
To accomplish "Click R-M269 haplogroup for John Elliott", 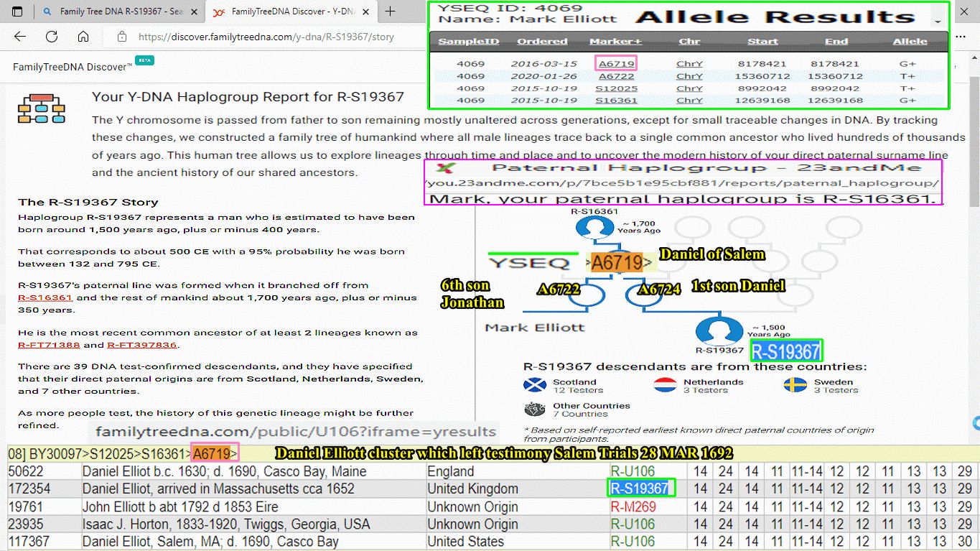I will tap(633, 506).
